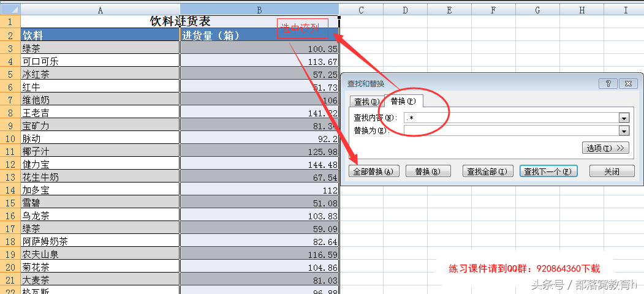Select column G header
Viewport: 644px width, 294px height.
tap(537, 10)
